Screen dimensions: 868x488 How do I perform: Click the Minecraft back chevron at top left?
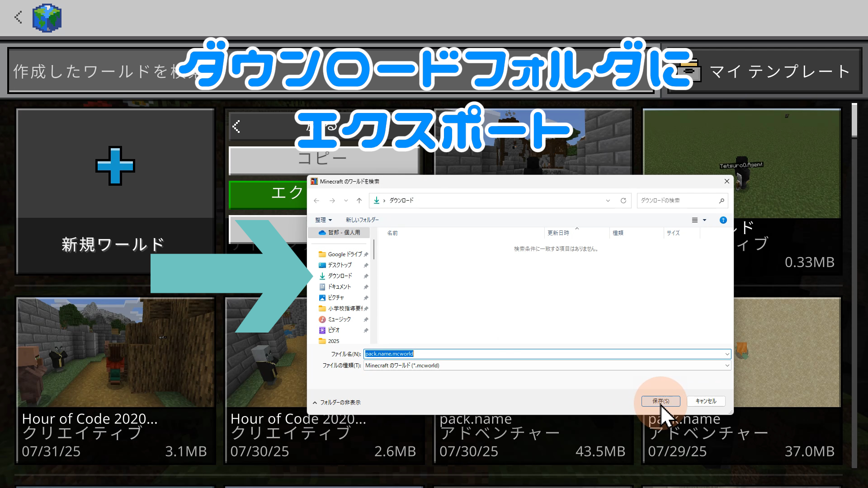(x=18, y=18)
